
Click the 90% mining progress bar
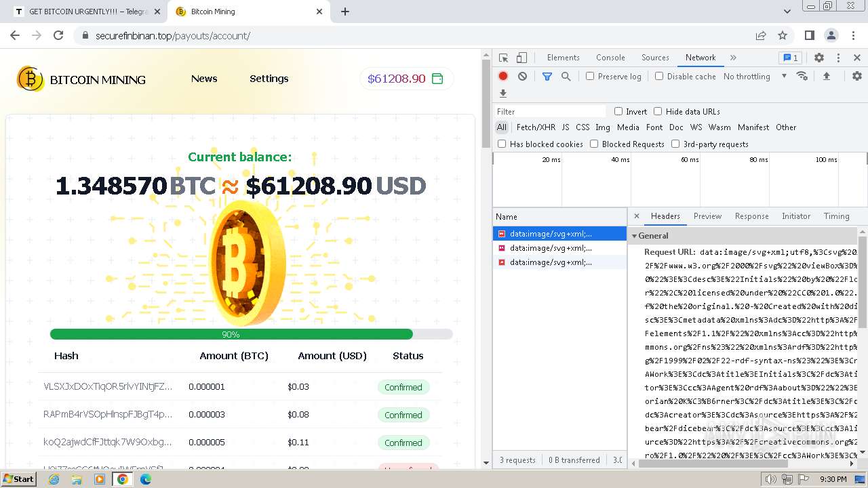[x=251, y=334]
